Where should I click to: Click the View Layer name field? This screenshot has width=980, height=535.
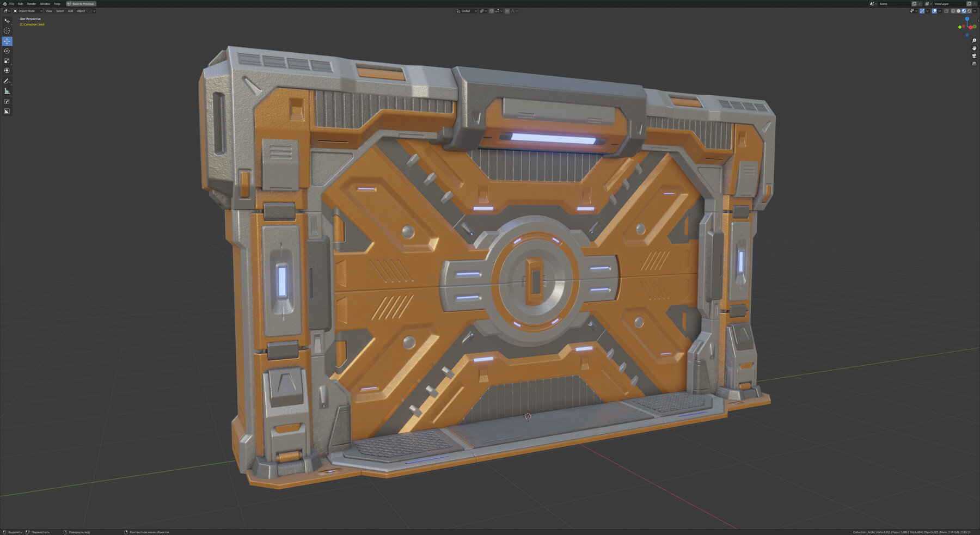[948, 4]
